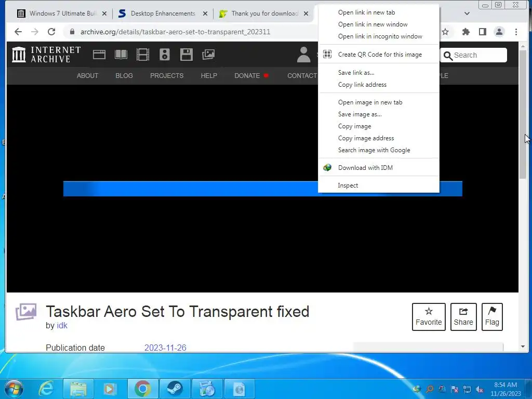This screenshot has height=399, width=532.
Task: Open the Internet Archive video film icon
Action: click(142, 55)
